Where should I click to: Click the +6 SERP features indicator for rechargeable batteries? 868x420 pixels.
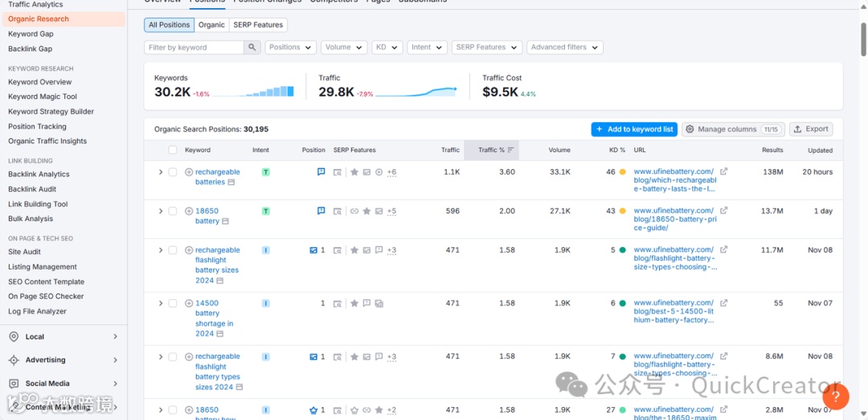click(391, 172)
